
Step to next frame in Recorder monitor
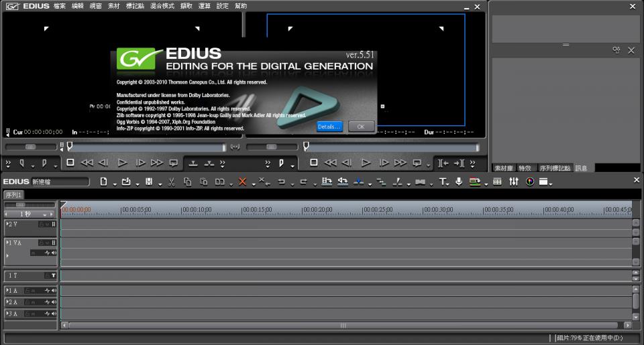pyautogui.click(x=384, y=163)
